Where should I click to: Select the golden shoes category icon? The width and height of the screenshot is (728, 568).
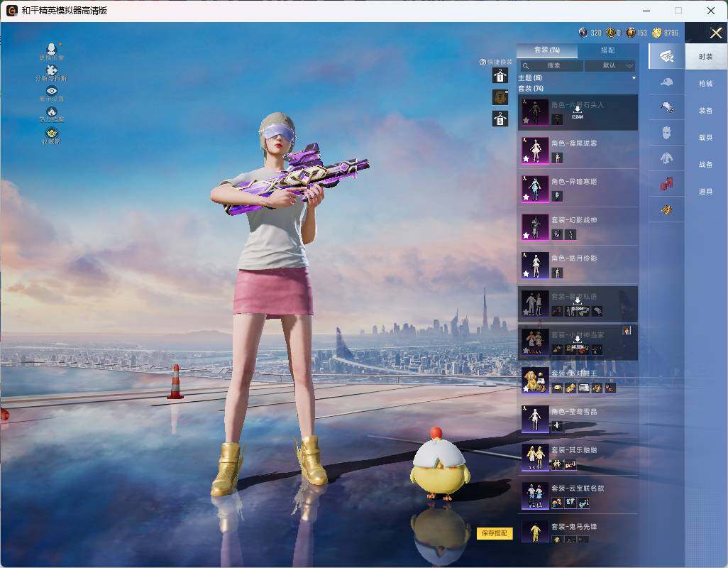coord(667,210)
